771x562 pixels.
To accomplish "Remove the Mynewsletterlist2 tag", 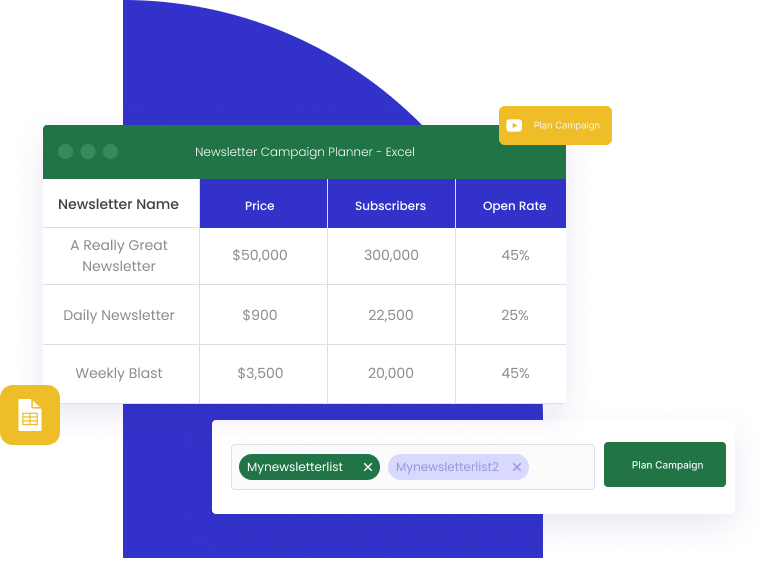I will 517,467.
